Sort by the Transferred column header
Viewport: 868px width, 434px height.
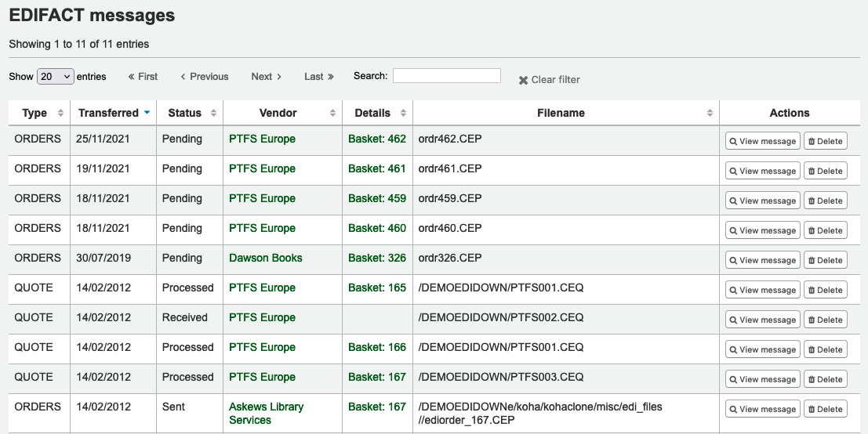(108, 113)
